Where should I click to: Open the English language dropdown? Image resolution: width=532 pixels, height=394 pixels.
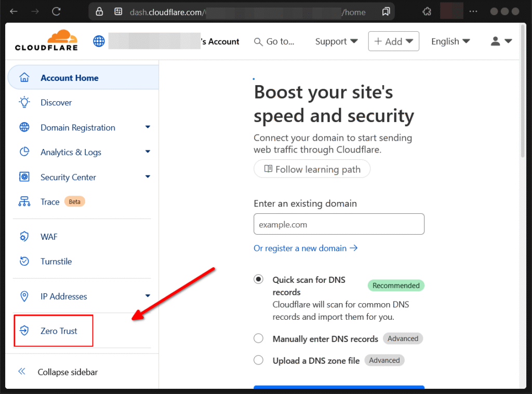coord(450,41)
